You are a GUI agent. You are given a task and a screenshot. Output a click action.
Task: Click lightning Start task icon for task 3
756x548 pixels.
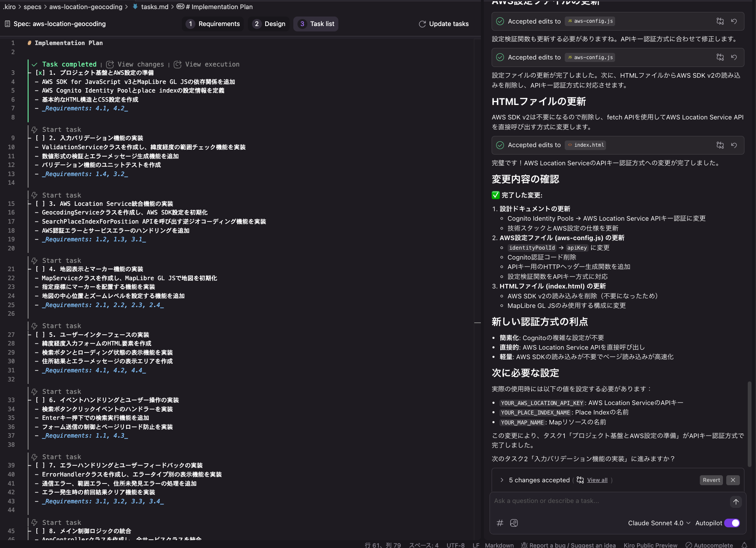[x=35, y=195]
